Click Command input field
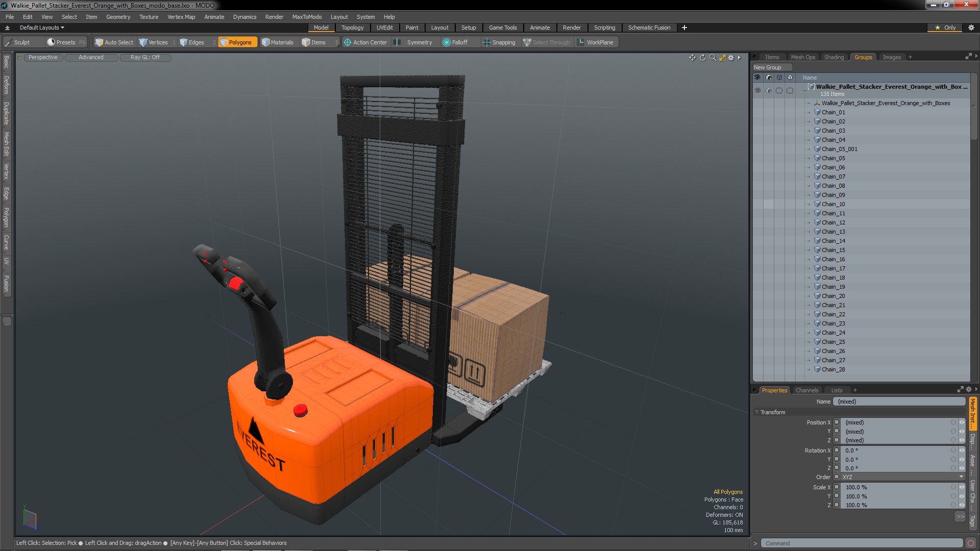Viewport: 980px width, 551px height. point(862,543)
